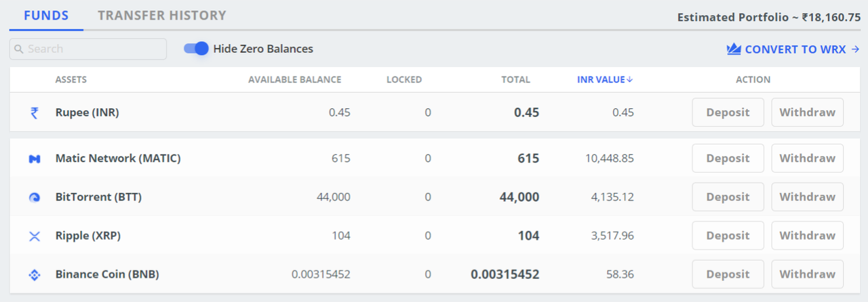Withdraw BitTorrent (BTT)
Screen dimensions: 868x302
pos(808,197)
